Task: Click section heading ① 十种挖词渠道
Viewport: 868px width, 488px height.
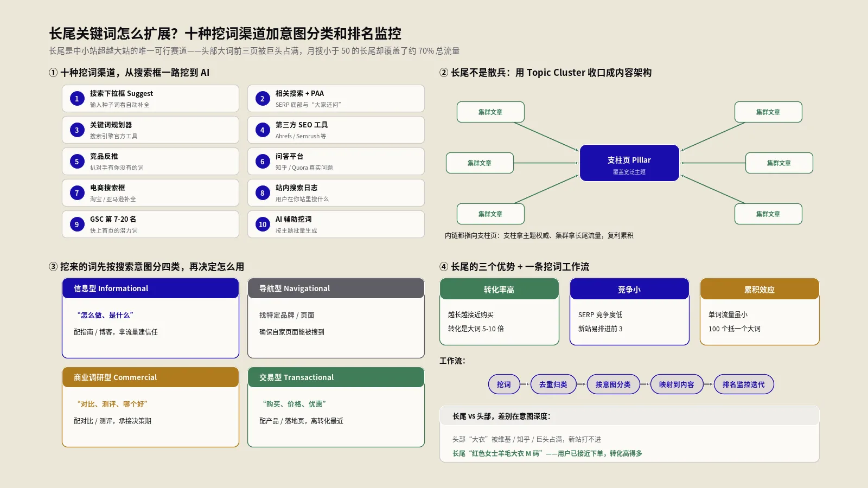Action: (x=129, y=73)
